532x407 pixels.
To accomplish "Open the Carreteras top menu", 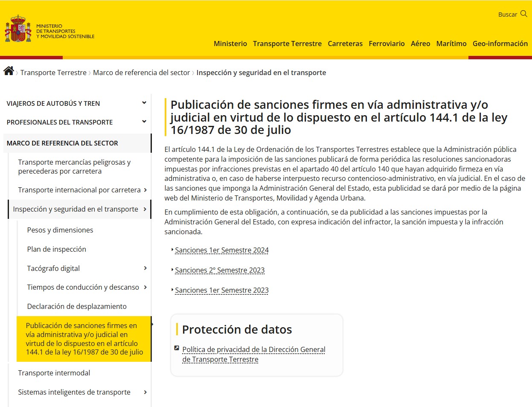I will click(x=345, y=44).
